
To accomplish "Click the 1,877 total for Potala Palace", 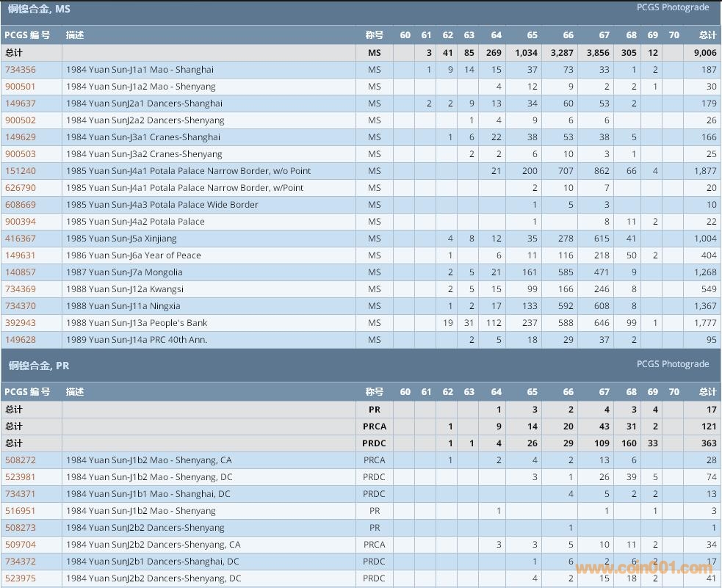I will point(704,171).
